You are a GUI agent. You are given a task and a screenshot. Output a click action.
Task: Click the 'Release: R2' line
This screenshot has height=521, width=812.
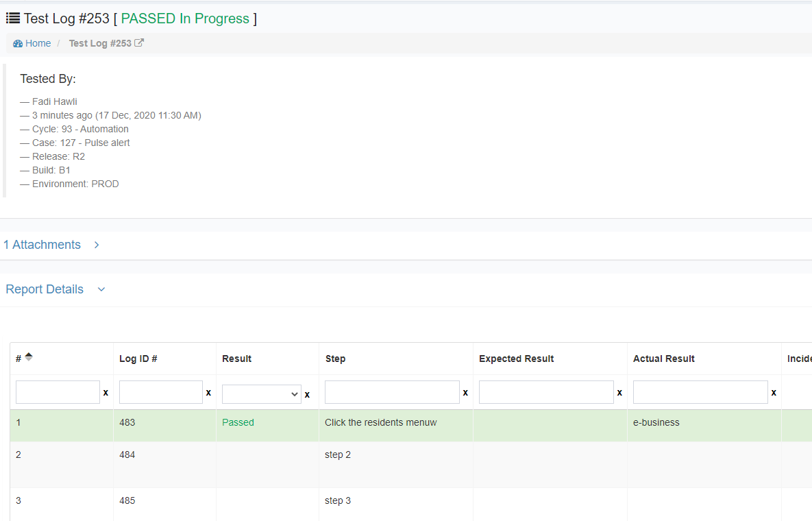pos(58,156)
